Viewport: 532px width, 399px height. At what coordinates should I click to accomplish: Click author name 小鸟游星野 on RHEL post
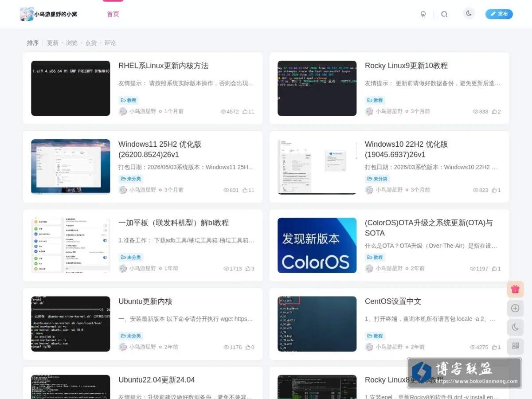[143, 112]
